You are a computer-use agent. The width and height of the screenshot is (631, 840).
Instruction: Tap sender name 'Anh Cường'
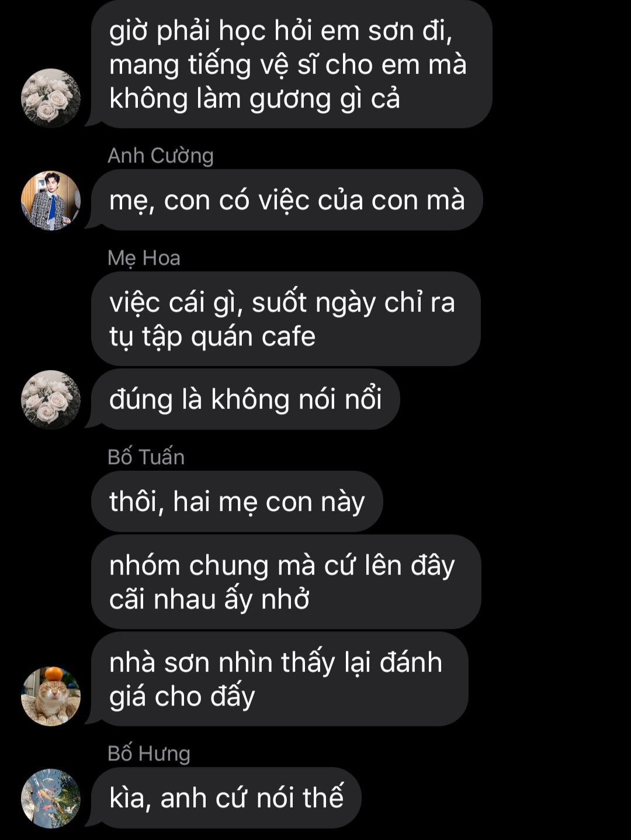pyautogui.click(x=161, y=155)
